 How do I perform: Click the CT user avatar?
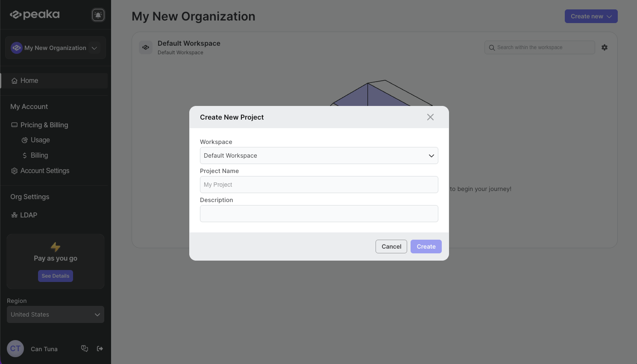click(15, 349)
